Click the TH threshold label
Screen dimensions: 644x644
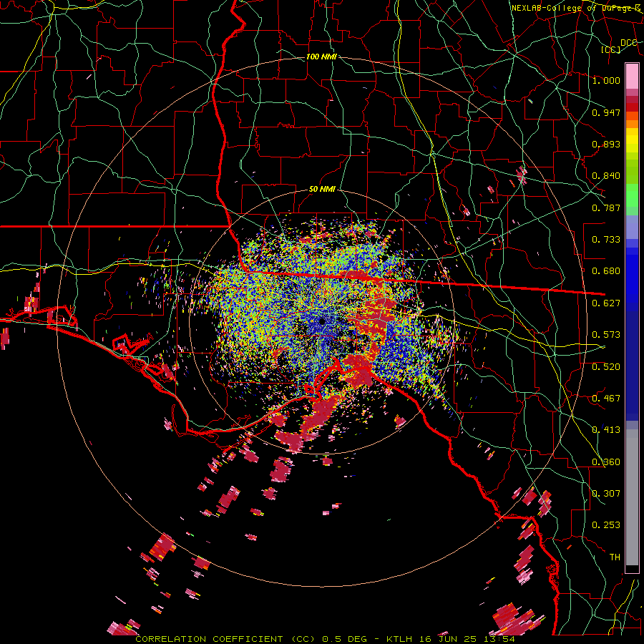615,557
